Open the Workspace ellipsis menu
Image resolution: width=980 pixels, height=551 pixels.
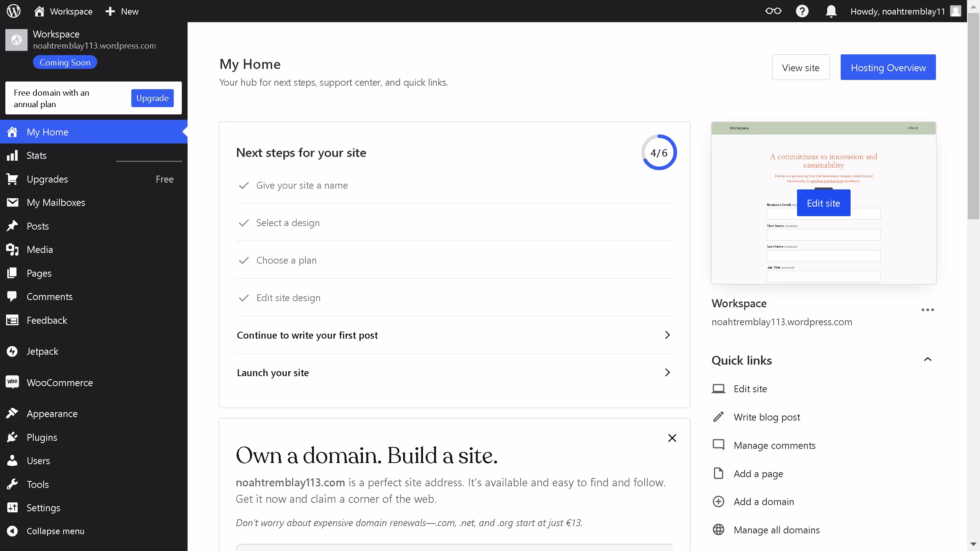pos(927,310)
